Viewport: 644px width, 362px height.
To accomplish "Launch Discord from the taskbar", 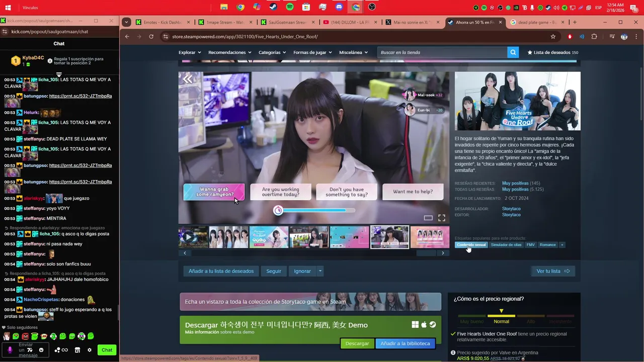I will click(339, 7).
